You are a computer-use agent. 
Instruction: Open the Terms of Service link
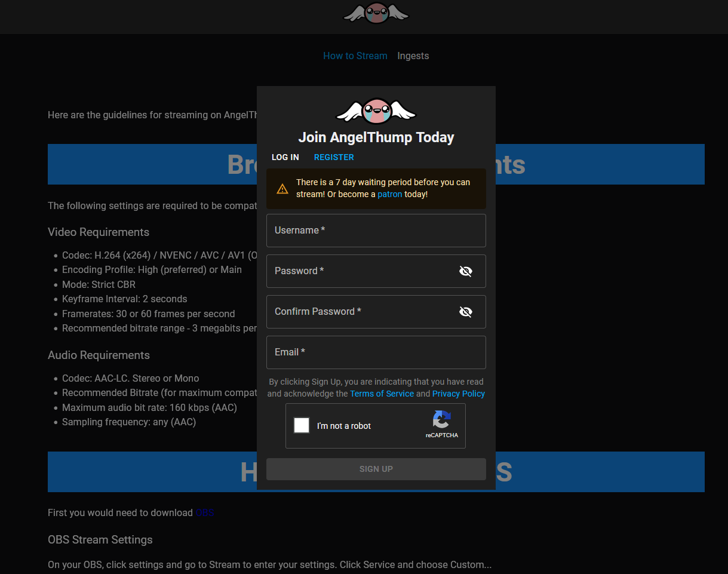[x=382, y=394]
